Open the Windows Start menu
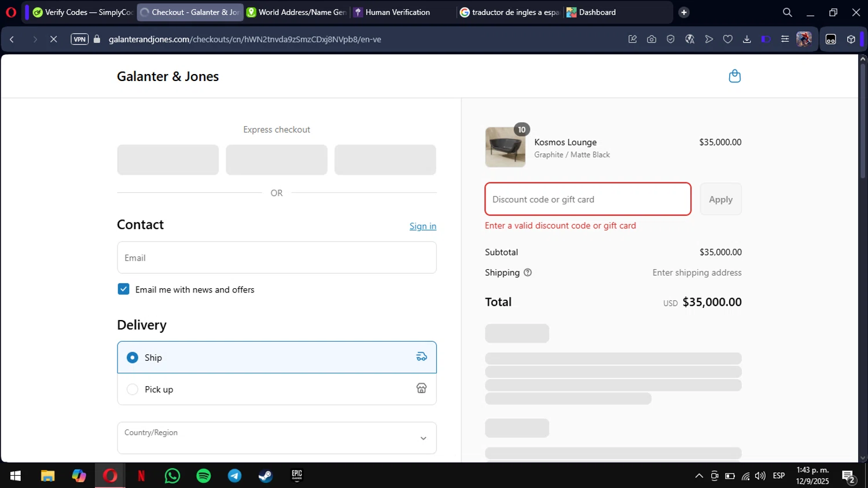Image resolution: width=868 pixels, height=488 pixels. tap(16, 476)
